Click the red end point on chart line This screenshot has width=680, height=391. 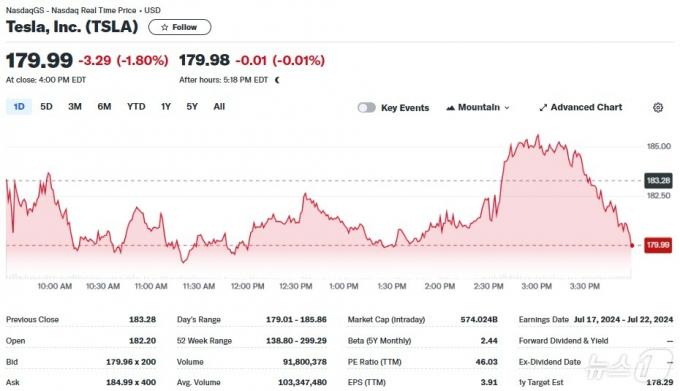point(632,245)
